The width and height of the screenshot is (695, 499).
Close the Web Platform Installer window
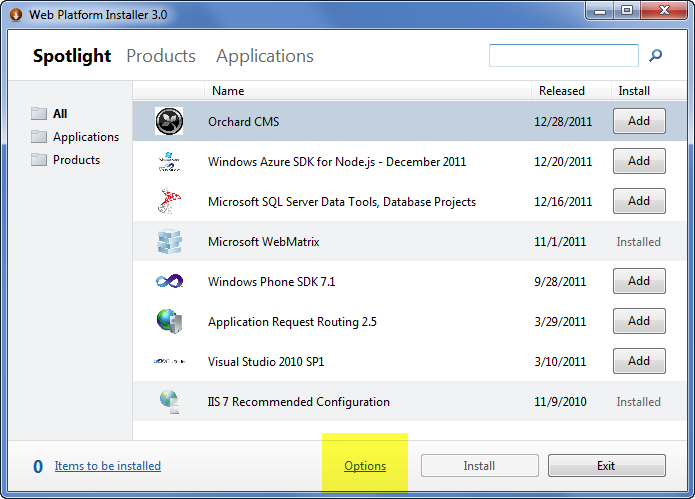click(664, 11)
